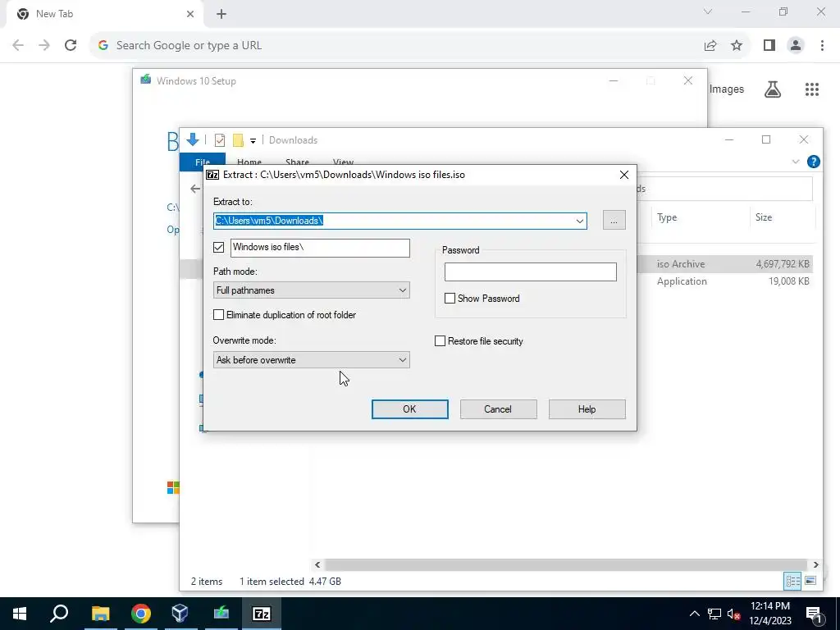
Task: Click the New folder quick access icon
Action: tap(238, 139)
